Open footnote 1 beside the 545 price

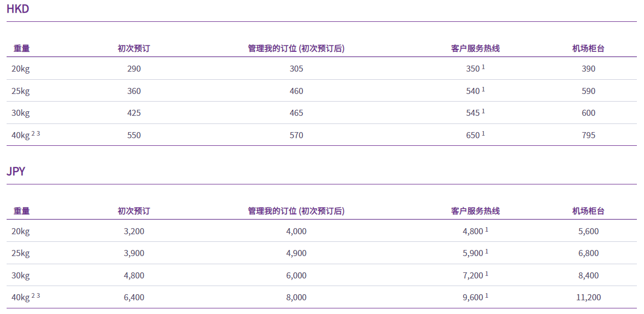483,111
